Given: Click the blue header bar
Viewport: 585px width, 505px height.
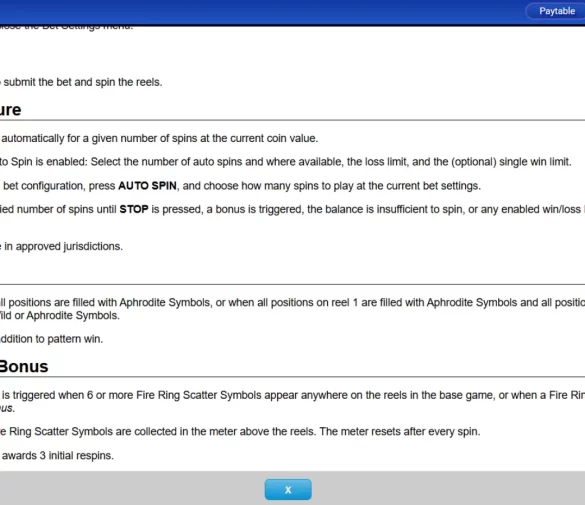Looking at the screenshot, I should [x=261, y=12].
